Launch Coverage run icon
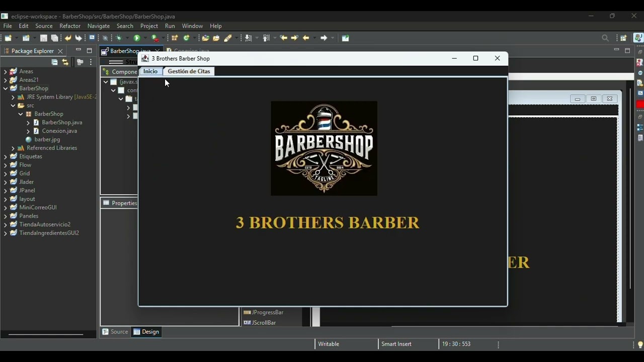The height and width of the screenshot is (362, 644). pos(155,38)
